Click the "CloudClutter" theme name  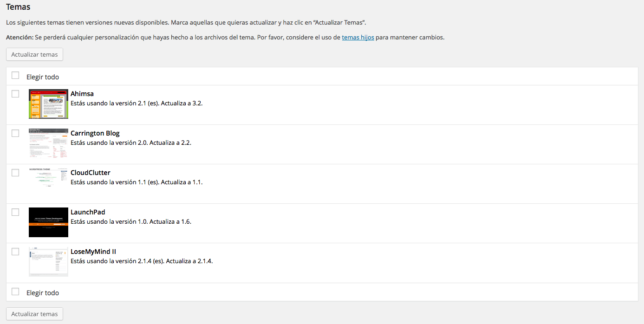point(90,173)
